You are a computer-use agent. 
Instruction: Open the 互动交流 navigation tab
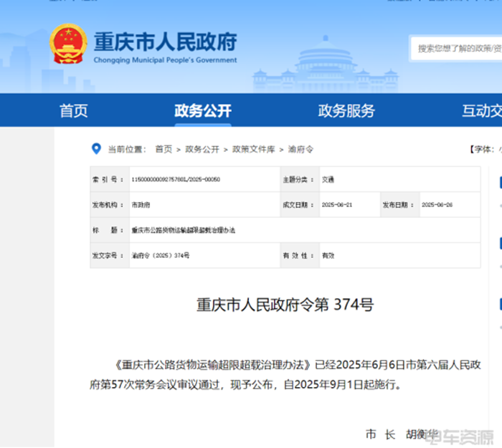(x=482, y=110)
